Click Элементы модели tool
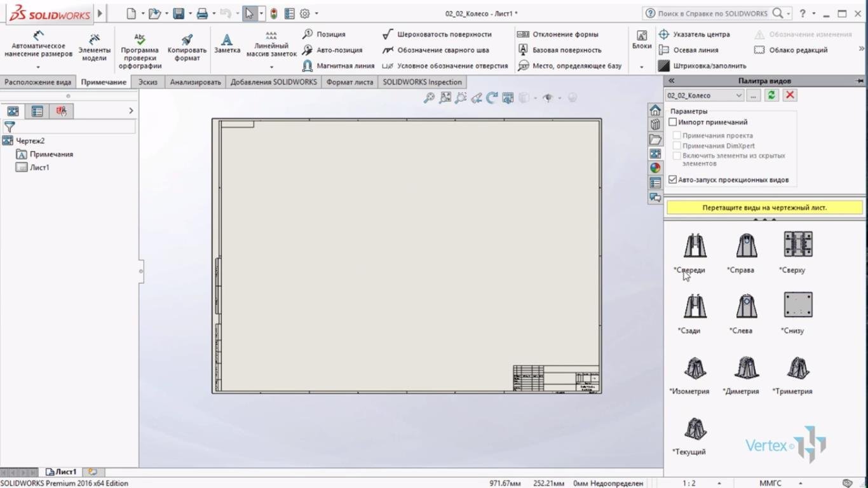The height and width of the screenshot is (488, 868). point(94,48)
